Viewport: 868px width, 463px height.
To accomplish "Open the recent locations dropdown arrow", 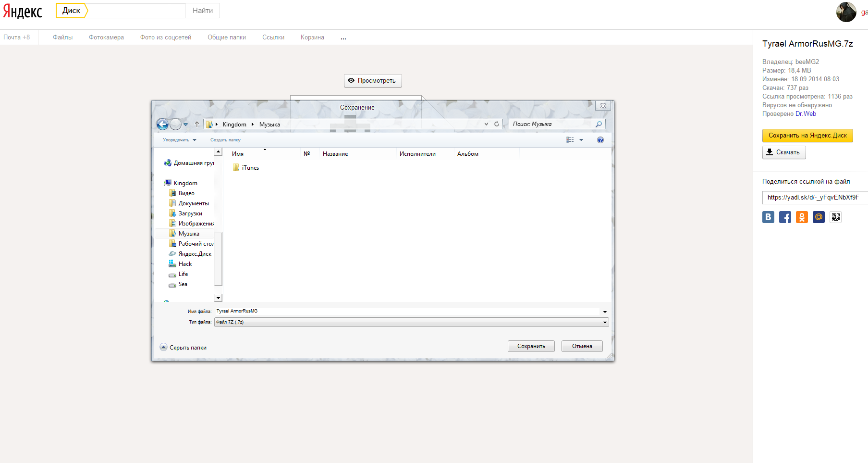I will click(186, 125).
